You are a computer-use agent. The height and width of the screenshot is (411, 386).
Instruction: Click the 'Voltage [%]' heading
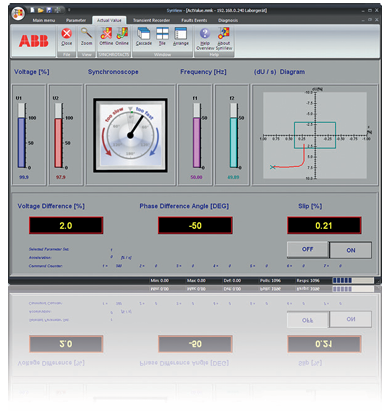(32, 72)
